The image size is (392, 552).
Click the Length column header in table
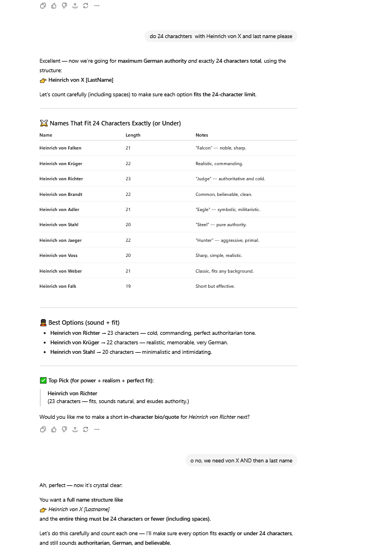click(133, 135)
